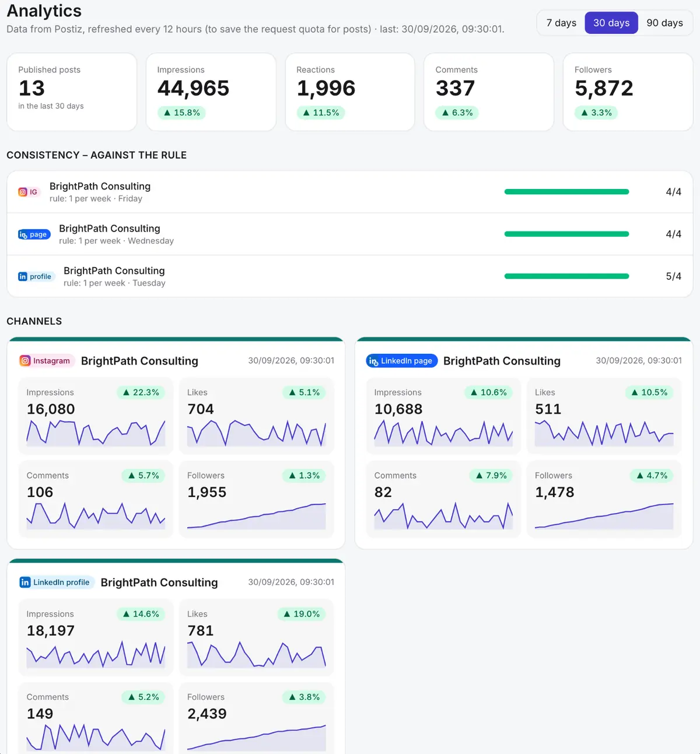Click the LinkedIn profile badge in consistency list
Viewport: 700px width, 754px height.
[x=36, y=276]
